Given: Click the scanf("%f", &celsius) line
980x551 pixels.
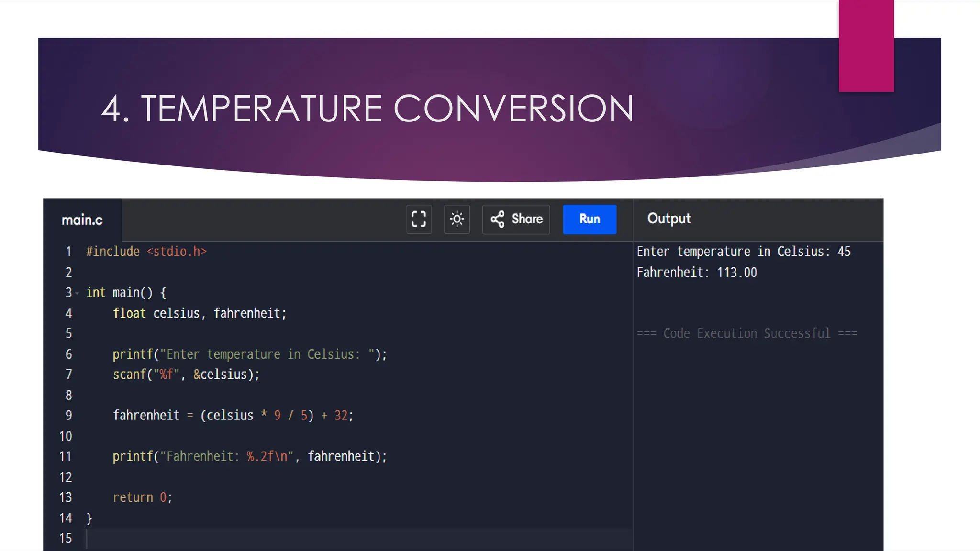Looking at the screenshot, I should click(186, 375).
